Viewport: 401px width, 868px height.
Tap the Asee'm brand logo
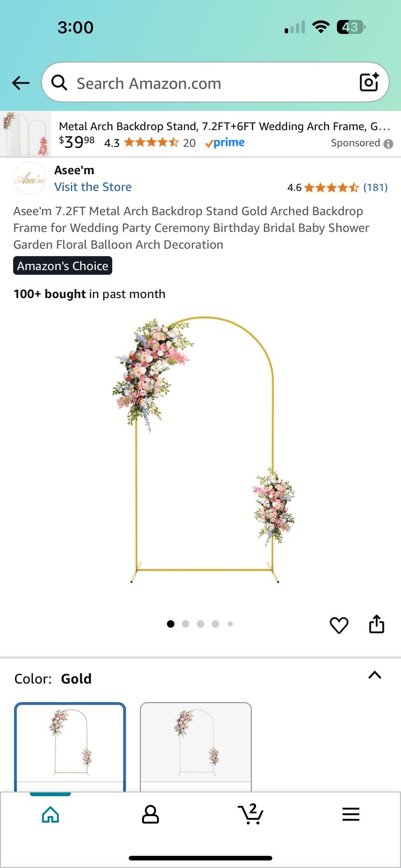click(x=30, y=178)
